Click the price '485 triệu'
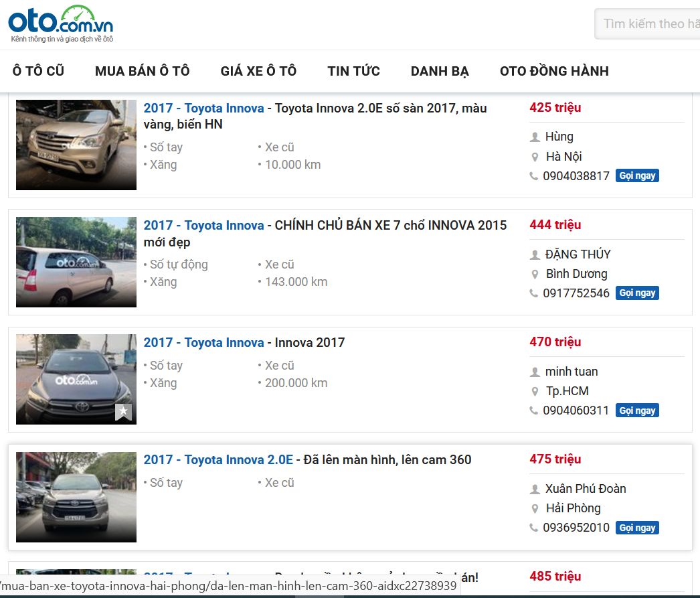The width and height of the screenshot is (700, 598). click(555, 577)
